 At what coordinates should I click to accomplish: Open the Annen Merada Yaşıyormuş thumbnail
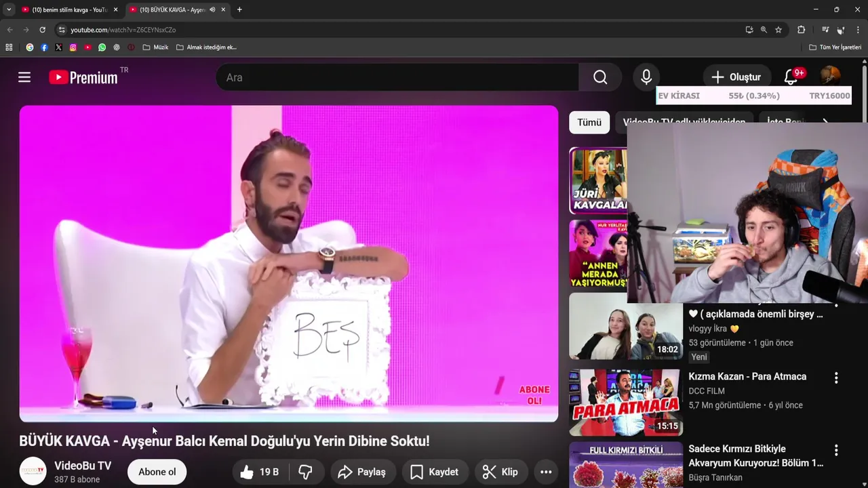pyautogui.click(x=598, y=254)
